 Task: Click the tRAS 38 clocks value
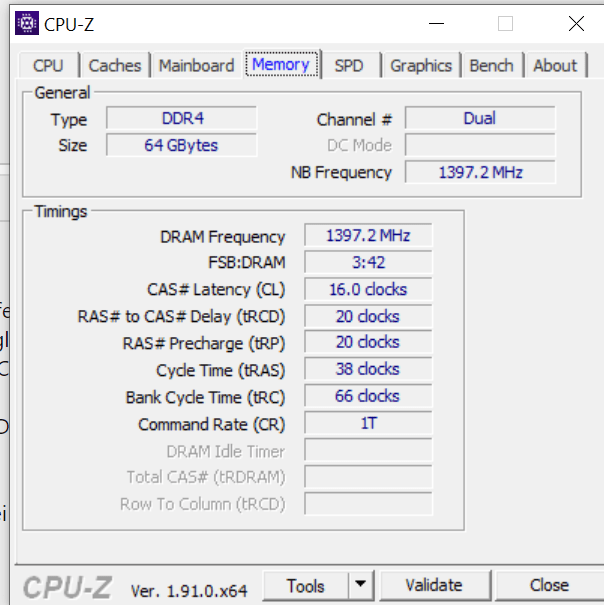[368, 369]
